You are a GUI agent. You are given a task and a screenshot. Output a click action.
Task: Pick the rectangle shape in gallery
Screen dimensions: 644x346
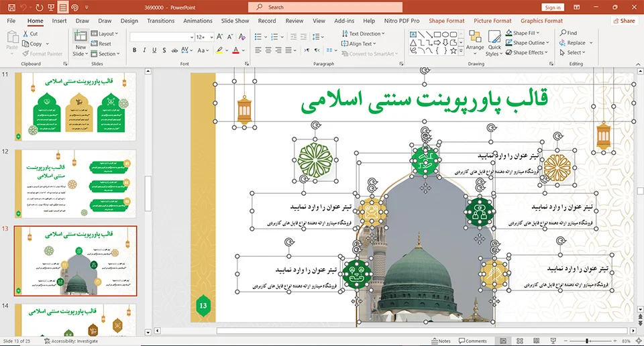(x=437, y=34)
